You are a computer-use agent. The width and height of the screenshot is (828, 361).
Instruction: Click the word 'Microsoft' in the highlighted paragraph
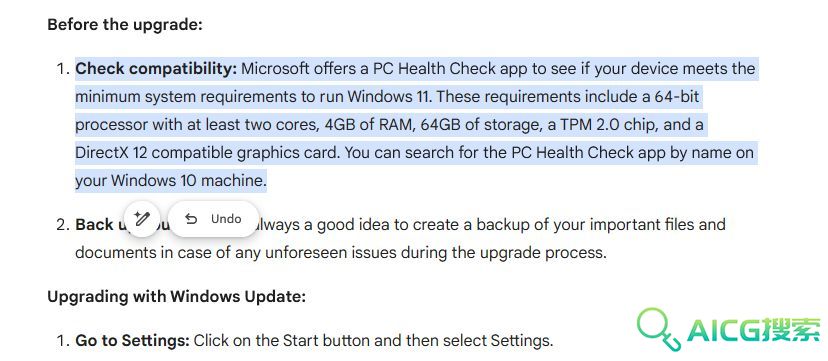tap(275, 69)
